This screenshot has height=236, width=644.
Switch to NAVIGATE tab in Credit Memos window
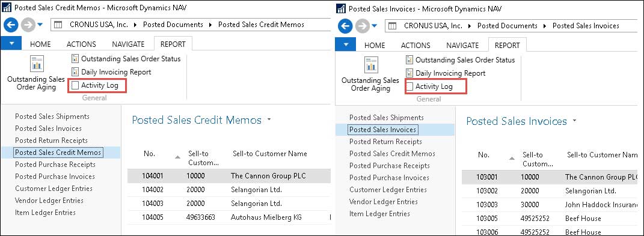(128, 44)
